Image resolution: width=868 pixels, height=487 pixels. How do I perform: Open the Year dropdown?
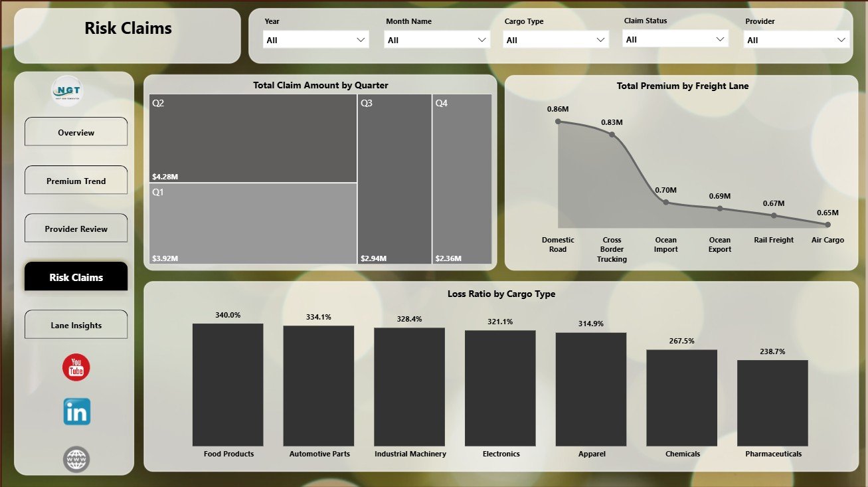[x=315, y=40]
